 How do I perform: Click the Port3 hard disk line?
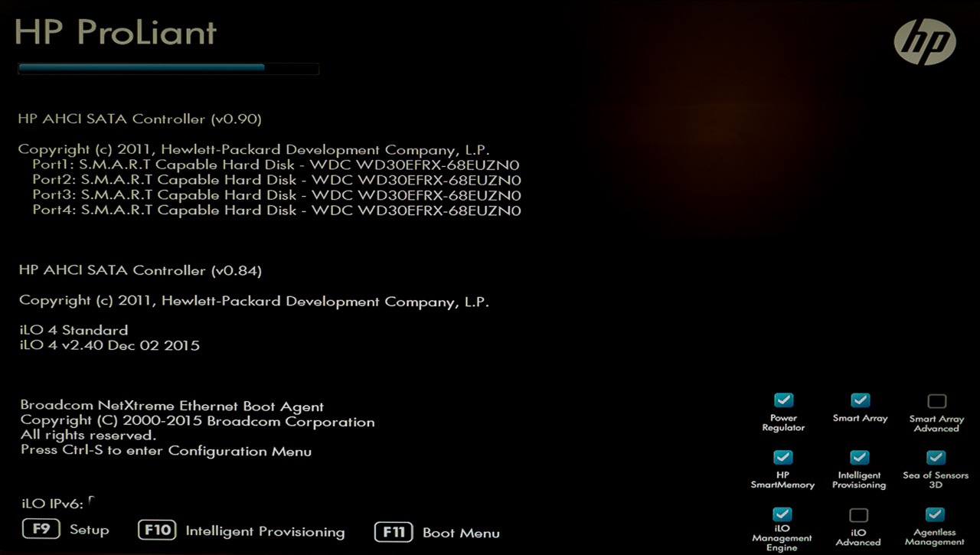(276, 195)
